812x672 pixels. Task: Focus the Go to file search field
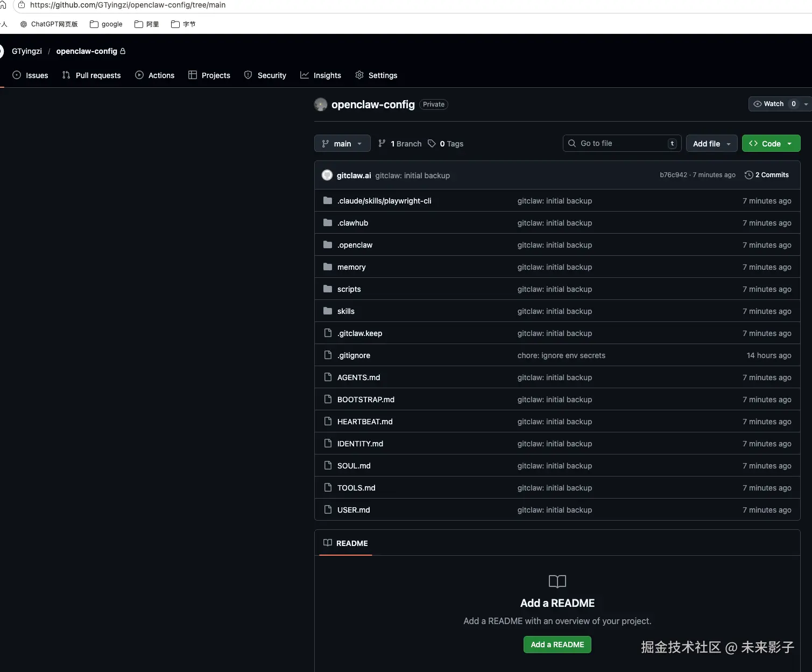(x=622, y=143)
